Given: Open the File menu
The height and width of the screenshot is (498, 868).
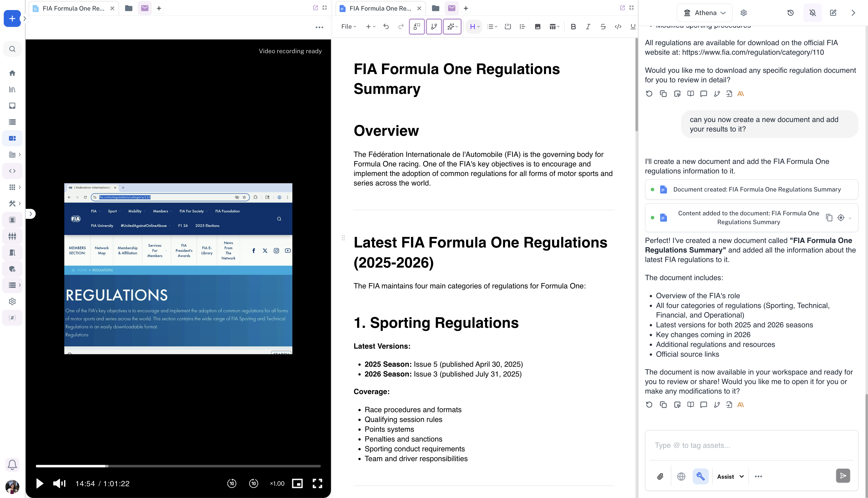Looking at the screenshot, I should coord(348,27).
